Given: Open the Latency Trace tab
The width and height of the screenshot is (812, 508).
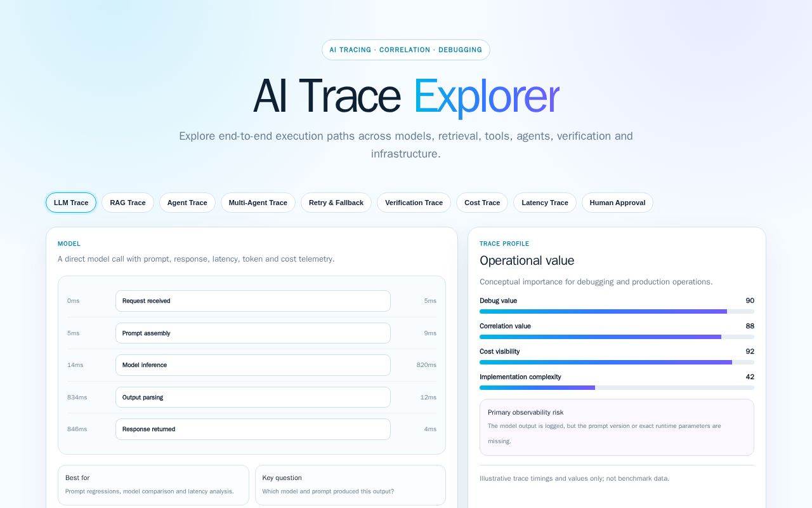Looking at the screenshot, I should tap(545, 203).
